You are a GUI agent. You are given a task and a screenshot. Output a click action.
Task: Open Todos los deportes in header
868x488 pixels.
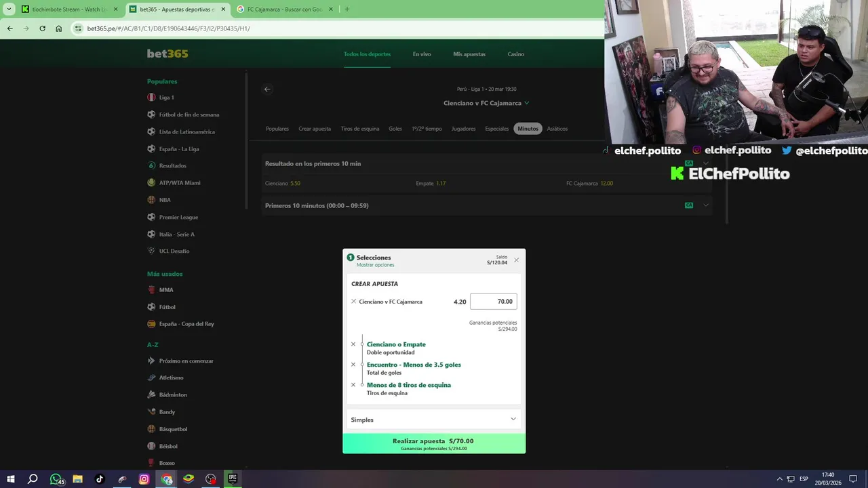pos(367,54)
